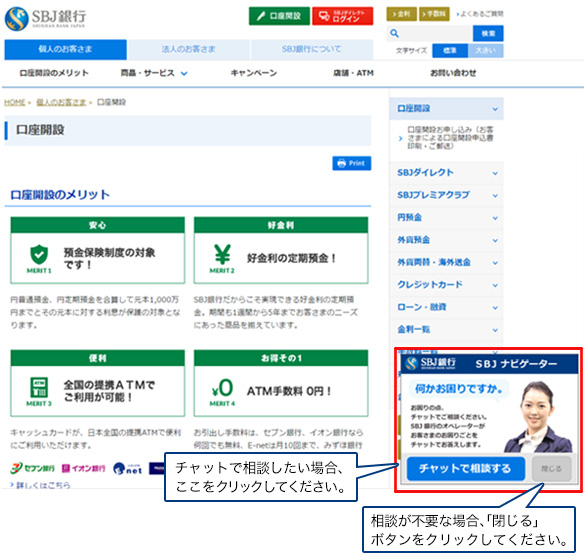Click the green 口座開設 button with pencil
The image size is (584, 560).
(279, 16)
